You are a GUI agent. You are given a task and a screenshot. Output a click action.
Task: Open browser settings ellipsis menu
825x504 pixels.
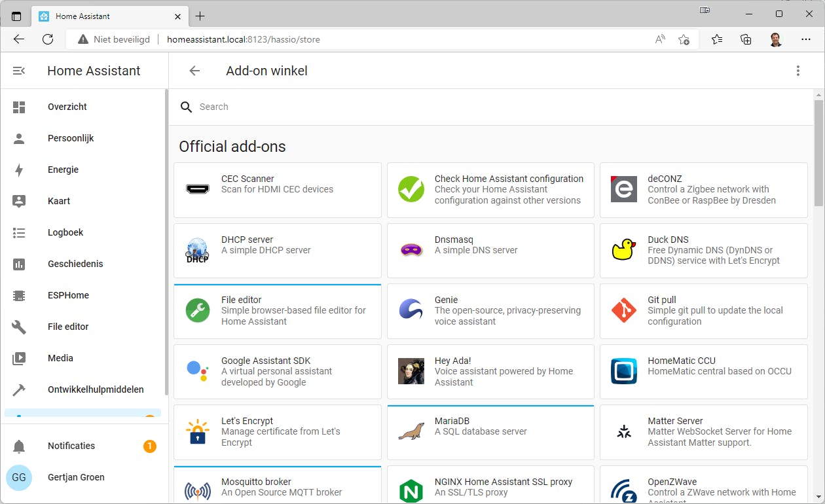(x=806, y=39)
